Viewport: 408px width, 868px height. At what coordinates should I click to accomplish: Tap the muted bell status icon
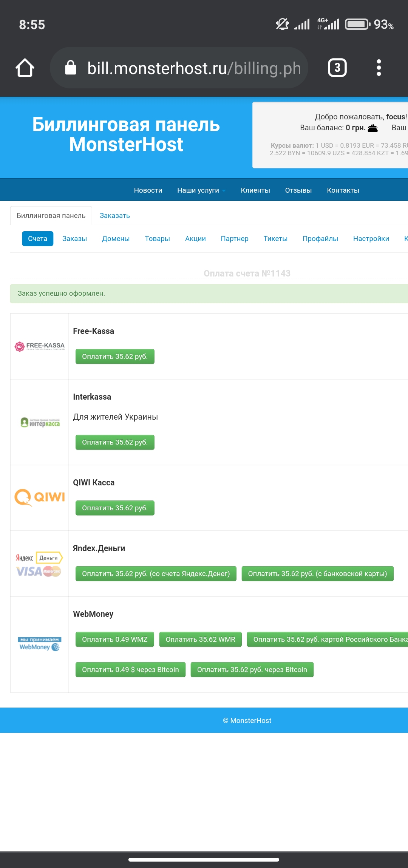282,25
